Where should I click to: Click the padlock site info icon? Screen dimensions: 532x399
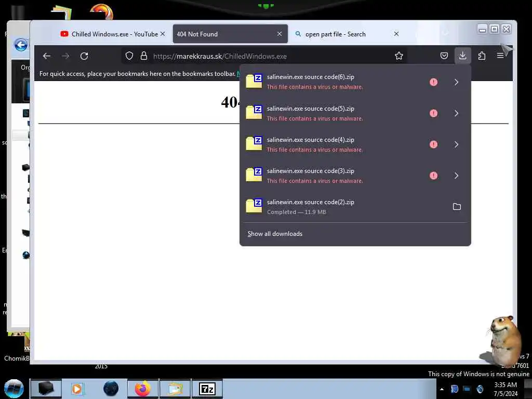[144, 56]
